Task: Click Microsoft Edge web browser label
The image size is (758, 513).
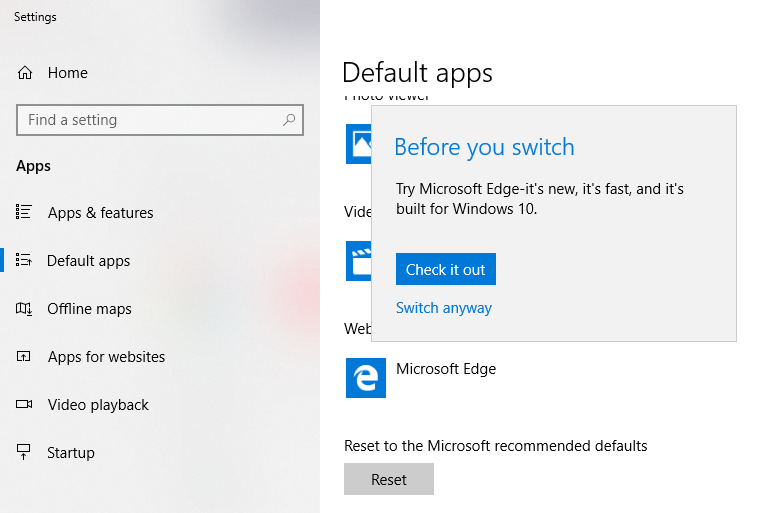Action: [446, 369]
